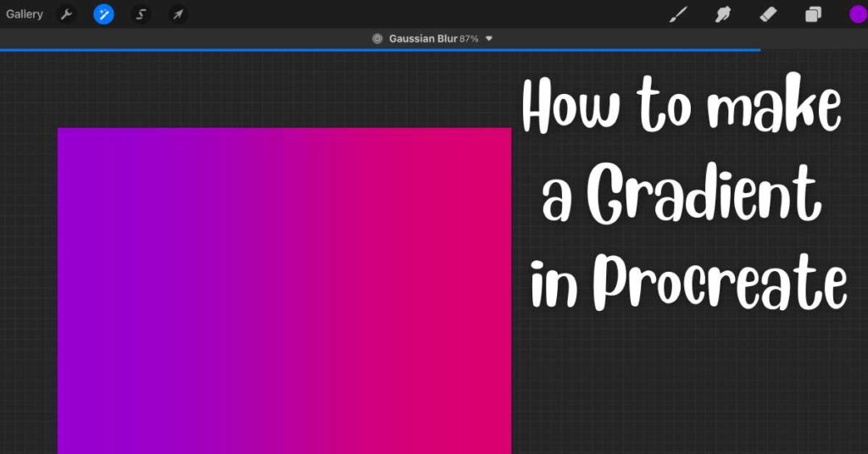868x454 pixels.
Task: Tap the purple-pink gradient canvas
Action: pos(285,291)
